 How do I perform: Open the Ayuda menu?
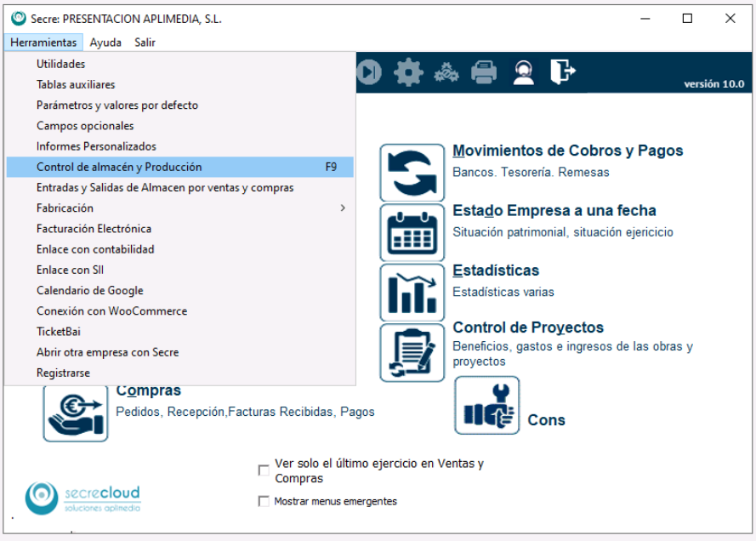tap(105, 42)
